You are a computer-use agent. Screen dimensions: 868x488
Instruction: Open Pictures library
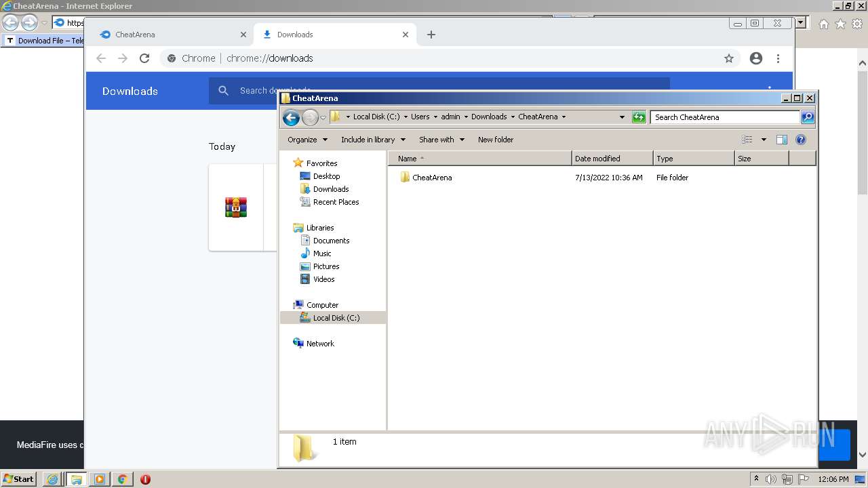pos(325,266)
